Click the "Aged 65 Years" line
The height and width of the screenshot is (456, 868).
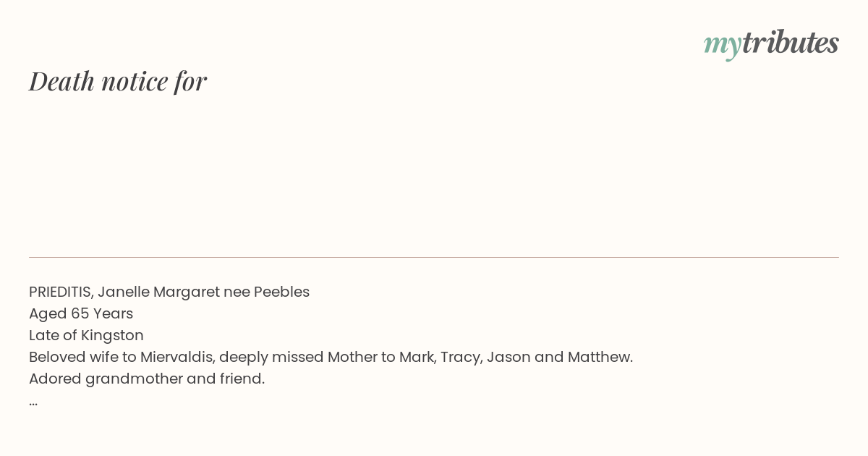[x=81, y=314]
